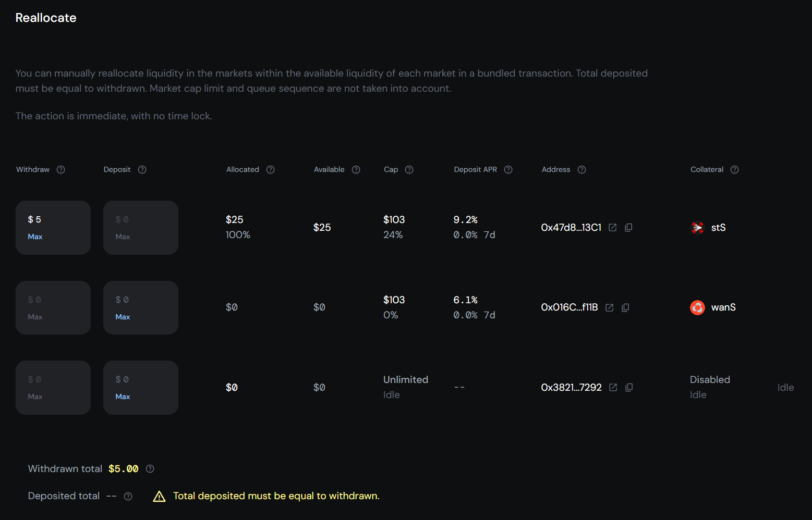Click the wanS token logo
Image resolution: width=812 pixels, height=520 pixels.
tap(697, 307)
